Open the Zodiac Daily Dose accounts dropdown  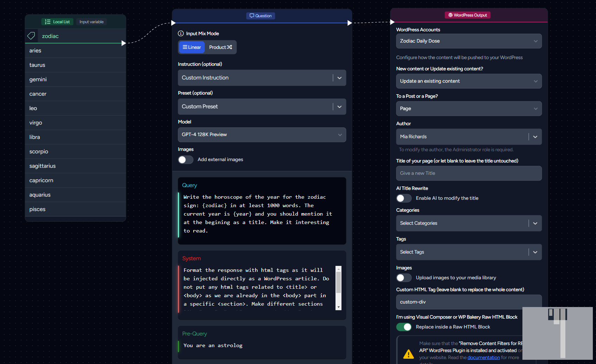(x=469, y=41)
